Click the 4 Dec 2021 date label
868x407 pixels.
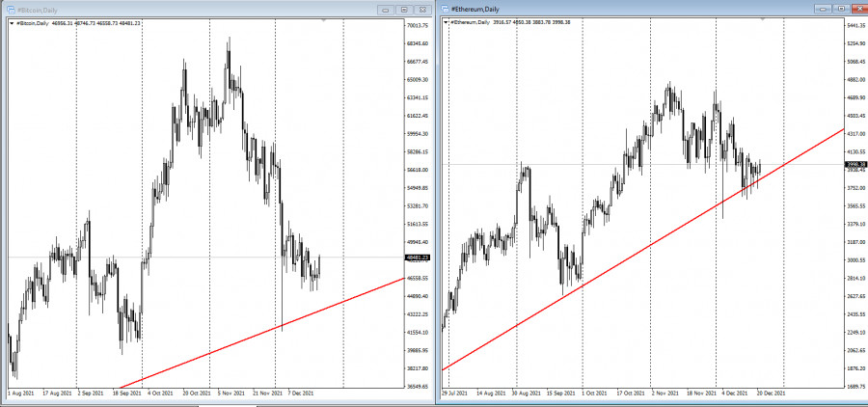[x=735, y=393]
